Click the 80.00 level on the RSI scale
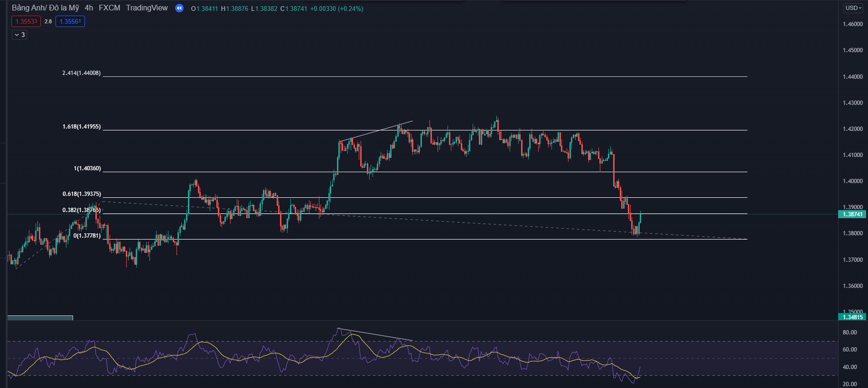Screen dimensions: 868x388 point(849,333)
